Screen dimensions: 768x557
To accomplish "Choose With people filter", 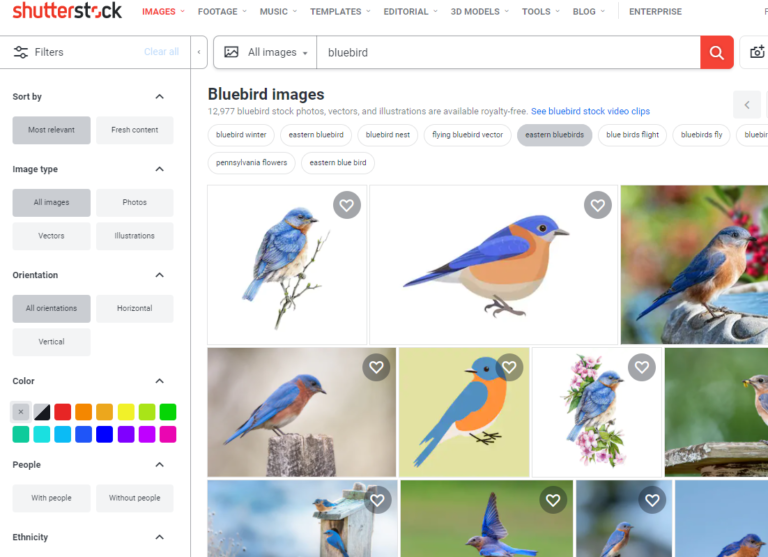I will click(51, 498).
